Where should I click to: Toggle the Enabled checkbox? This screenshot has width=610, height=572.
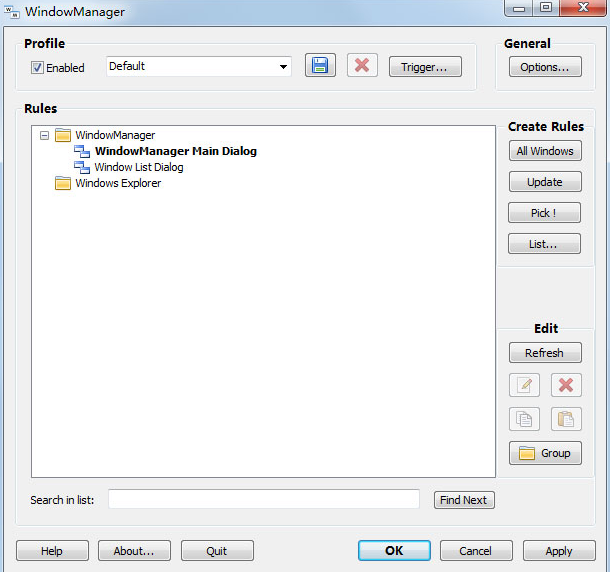37,68
